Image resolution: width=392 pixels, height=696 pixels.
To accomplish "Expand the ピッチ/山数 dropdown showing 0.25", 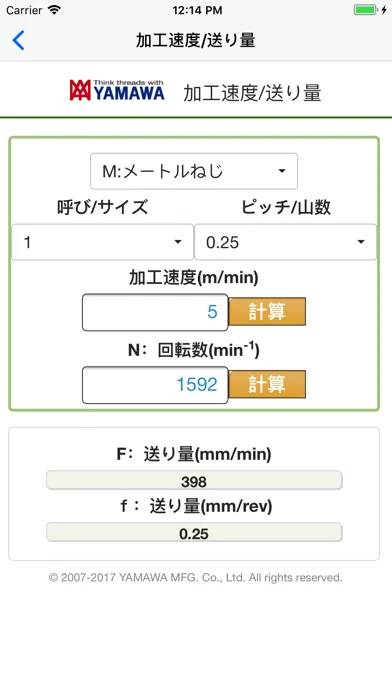I will click(x=285, y=242).
